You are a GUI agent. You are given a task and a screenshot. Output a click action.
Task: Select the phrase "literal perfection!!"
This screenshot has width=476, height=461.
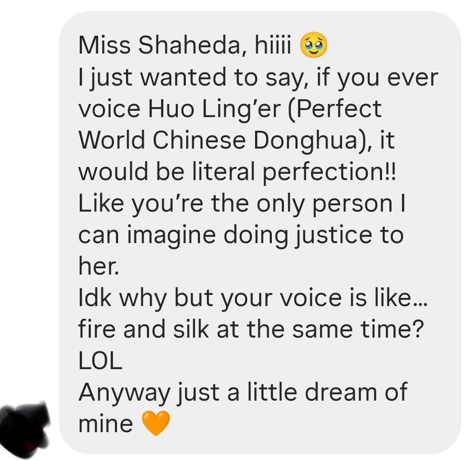pyautogui.click(x=294, y=172)
